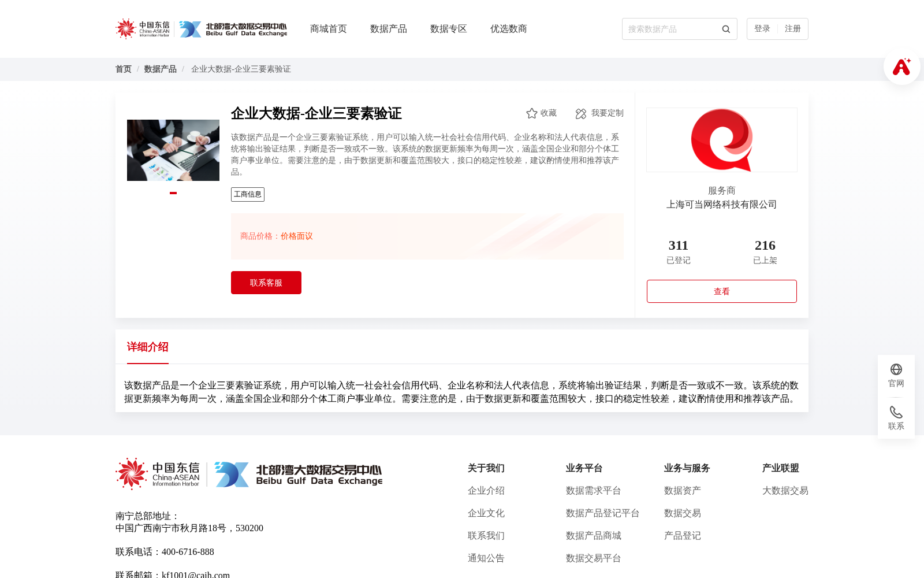Open footer link 大数据交易
The image size is (924, 578).
(785, 491)
